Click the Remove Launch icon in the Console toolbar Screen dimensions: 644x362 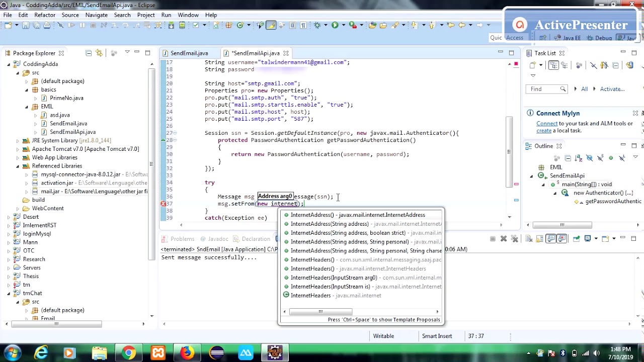504,239
